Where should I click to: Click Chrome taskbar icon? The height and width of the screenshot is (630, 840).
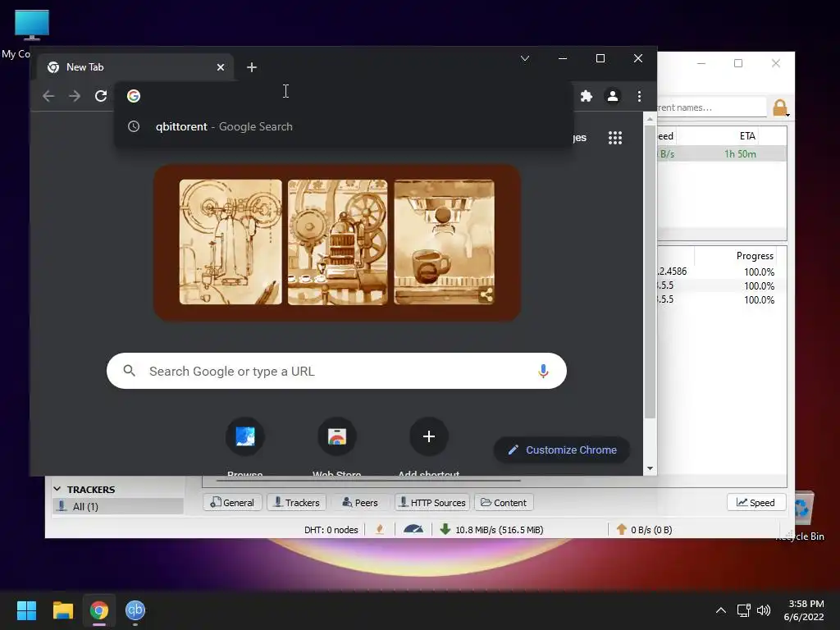(99, 610)
